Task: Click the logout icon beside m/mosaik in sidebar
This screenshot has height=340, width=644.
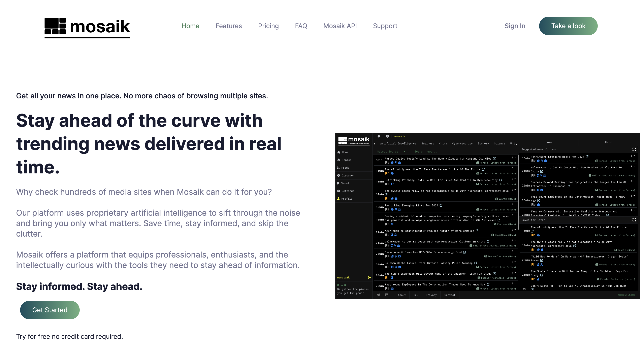Action: pos(369,277)
